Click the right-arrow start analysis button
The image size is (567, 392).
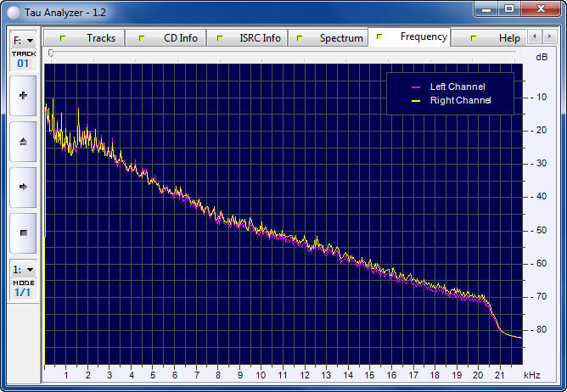pyautogui.click(x=23, y=186)
